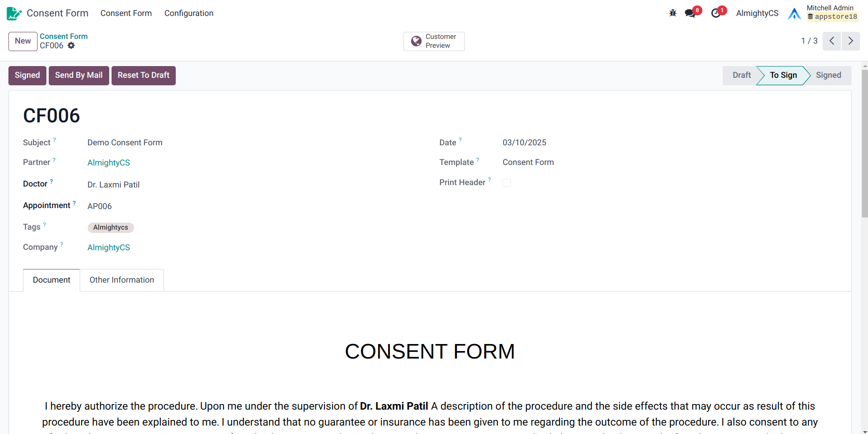Toggle the Print Header checkbox
Screen dimensions: 868x434
[x=507, y=183]
